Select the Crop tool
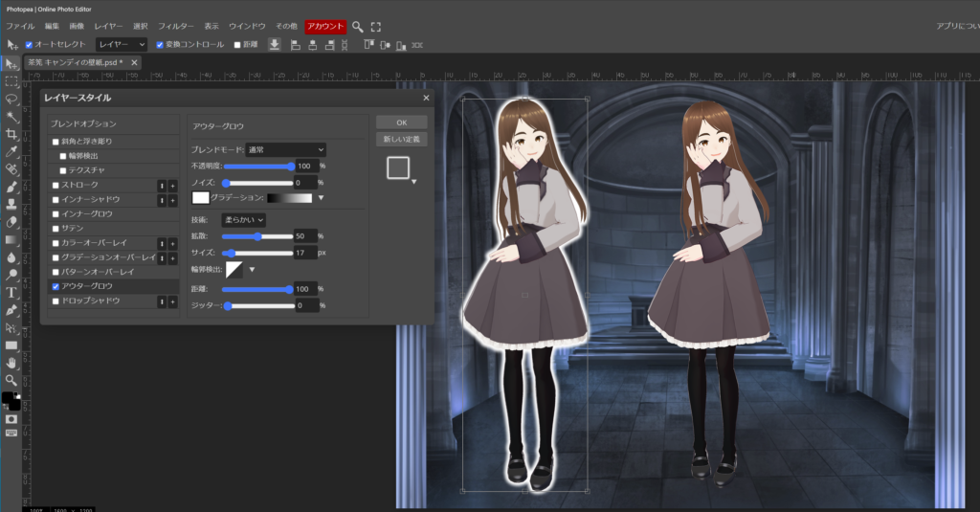This screenshot has width=980, height=512. (x=11, y=134)
